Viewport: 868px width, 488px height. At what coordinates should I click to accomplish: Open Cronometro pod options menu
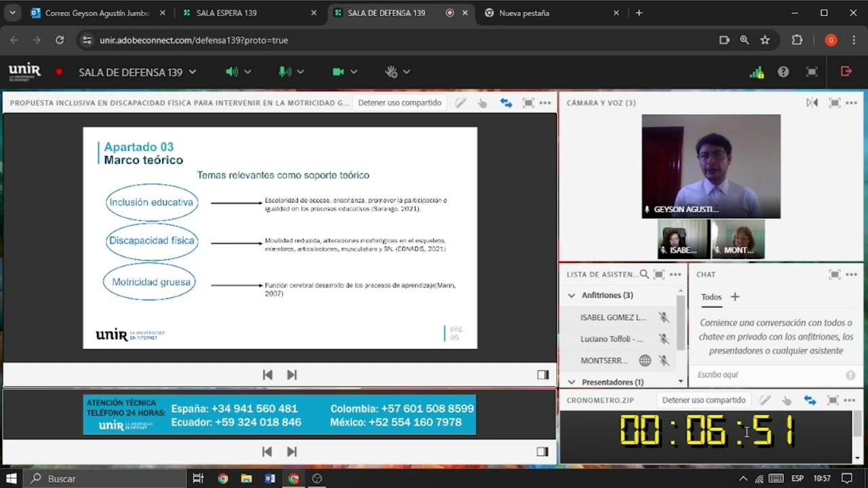pyautogui.click(x=850, y=401)
